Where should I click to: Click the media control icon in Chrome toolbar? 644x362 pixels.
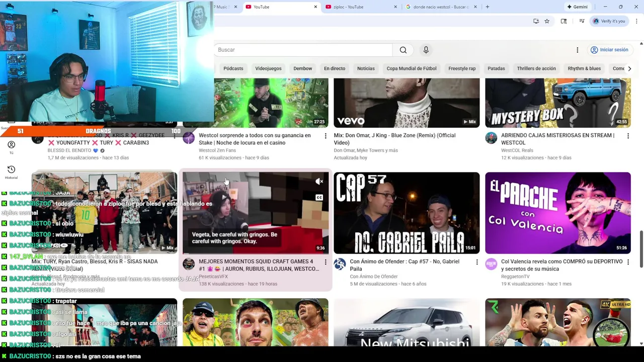(x=582, y=21)
